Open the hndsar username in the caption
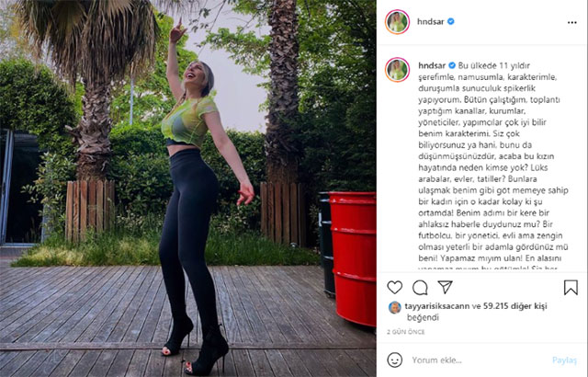588x377 pixels. 432,65
